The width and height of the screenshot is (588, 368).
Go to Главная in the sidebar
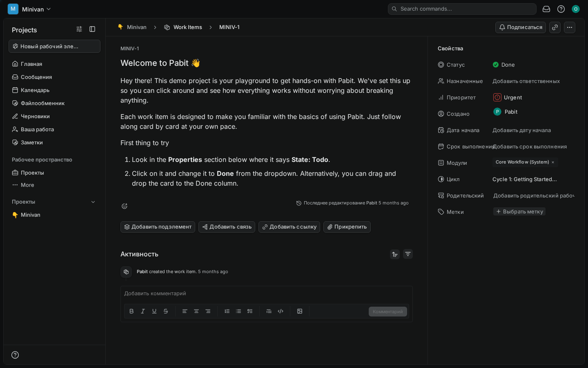click(54, 64)
